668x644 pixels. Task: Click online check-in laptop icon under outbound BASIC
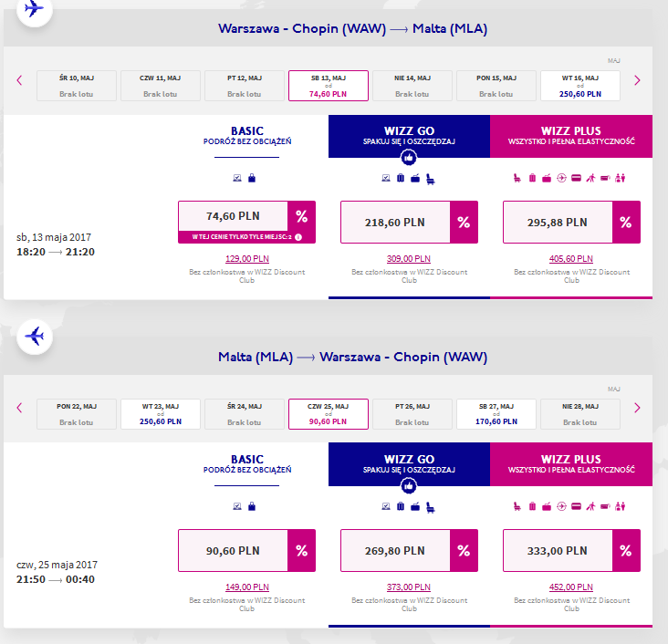(x=237, y=178)
